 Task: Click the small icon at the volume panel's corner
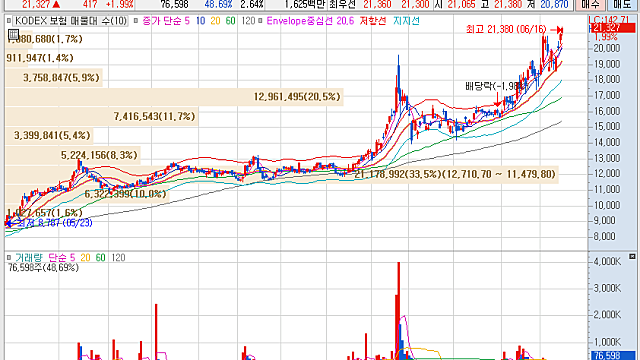tap(632, 256)
